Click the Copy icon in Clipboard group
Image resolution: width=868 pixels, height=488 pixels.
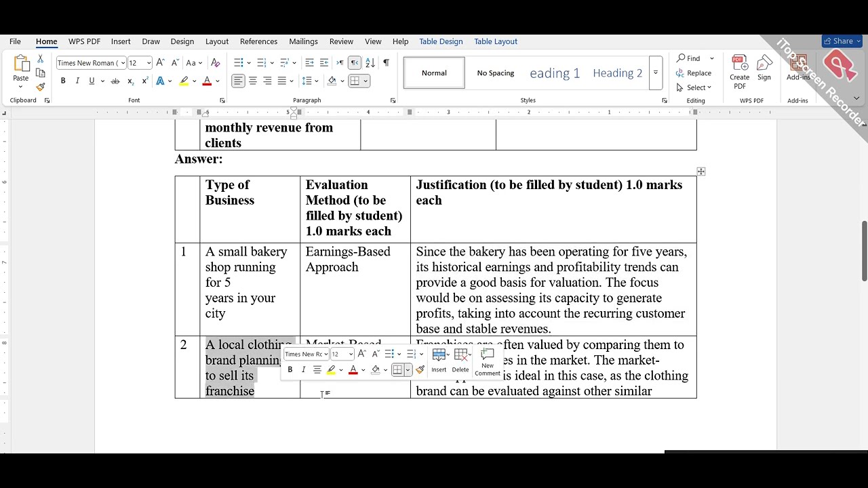point(40,73)
